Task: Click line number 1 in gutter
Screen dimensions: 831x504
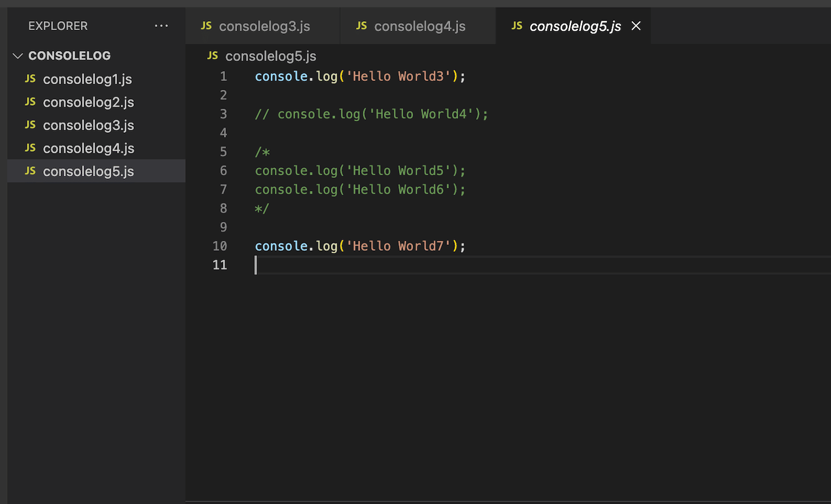Action: click(x=223, y=76)
